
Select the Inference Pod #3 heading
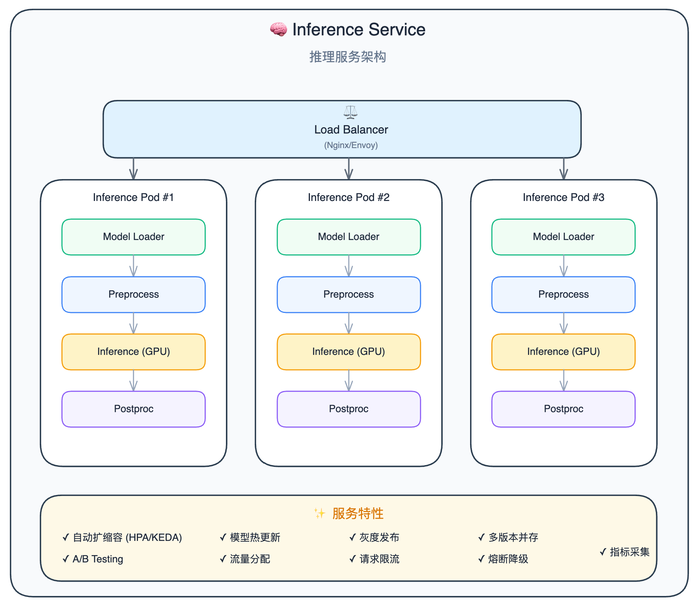point(564,197)
